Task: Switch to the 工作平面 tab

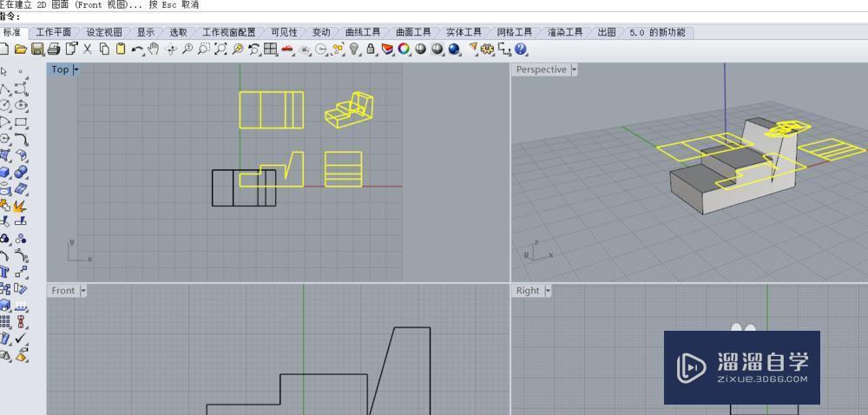Action: click(x=54, y=33)
